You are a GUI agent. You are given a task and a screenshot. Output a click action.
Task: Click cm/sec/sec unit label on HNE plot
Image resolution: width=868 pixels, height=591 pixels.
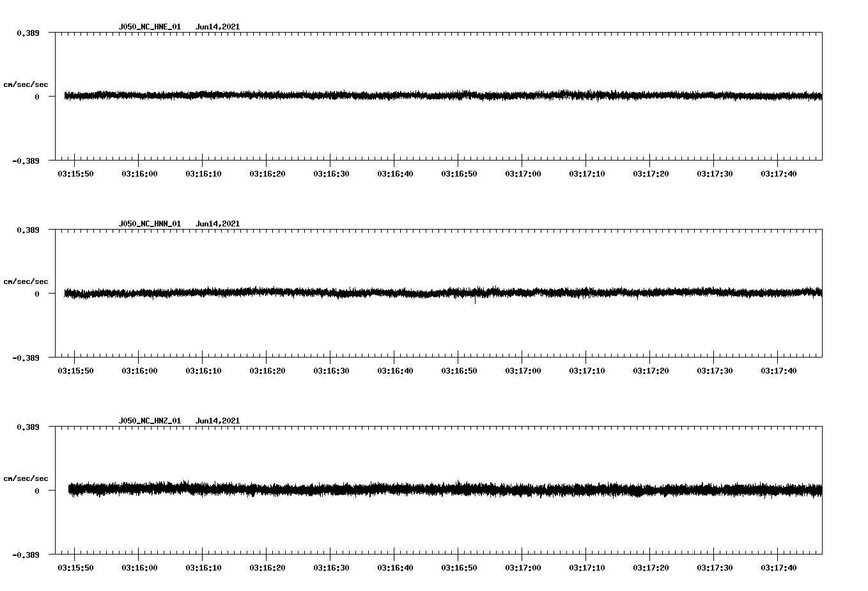pyautogui.click(x=26, y=84)
